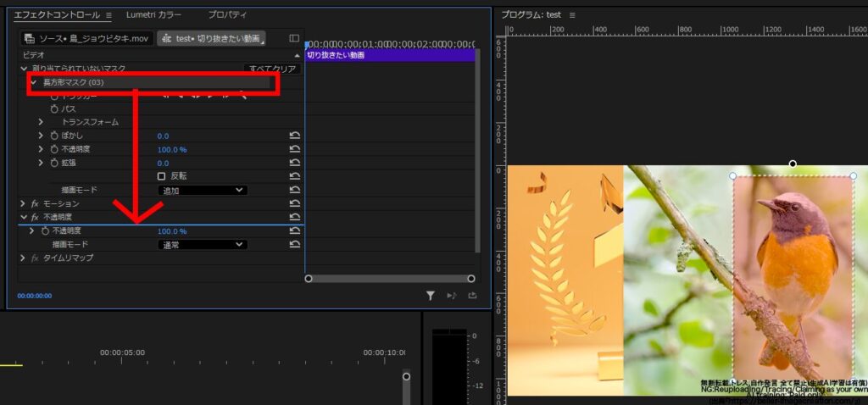
Task: Reset the mask 不透明度 row below ぼかし
Action: pyautogui.click(x=295, y=149)
